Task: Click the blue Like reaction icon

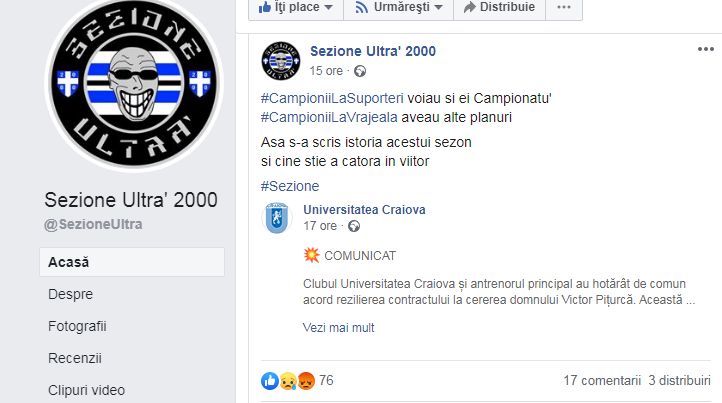Action: coord(270,380)
